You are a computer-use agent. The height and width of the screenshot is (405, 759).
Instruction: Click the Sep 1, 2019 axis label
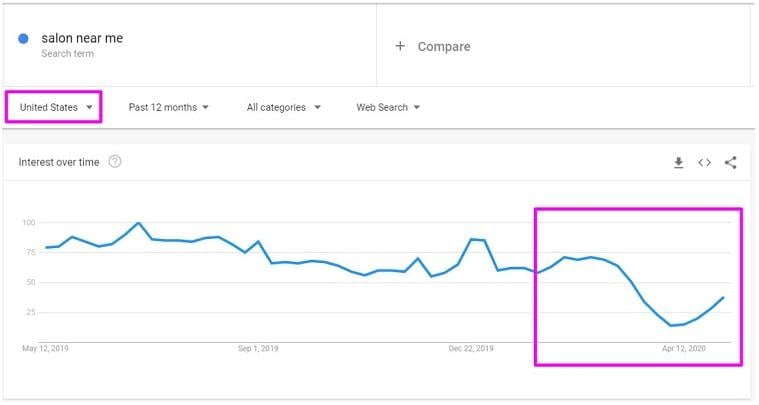[258, 348]
